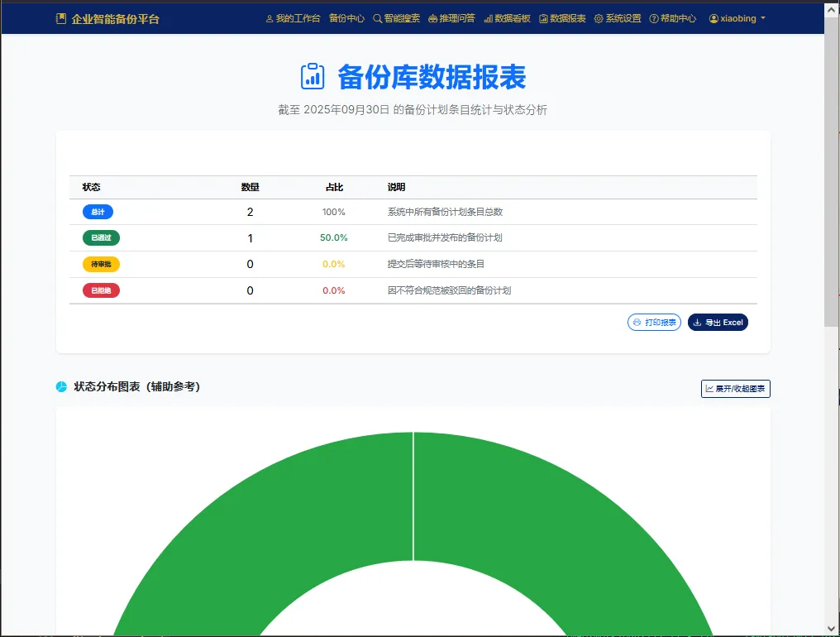Click the 打印报表 button
840x637 pixels.
coord(654,323)
